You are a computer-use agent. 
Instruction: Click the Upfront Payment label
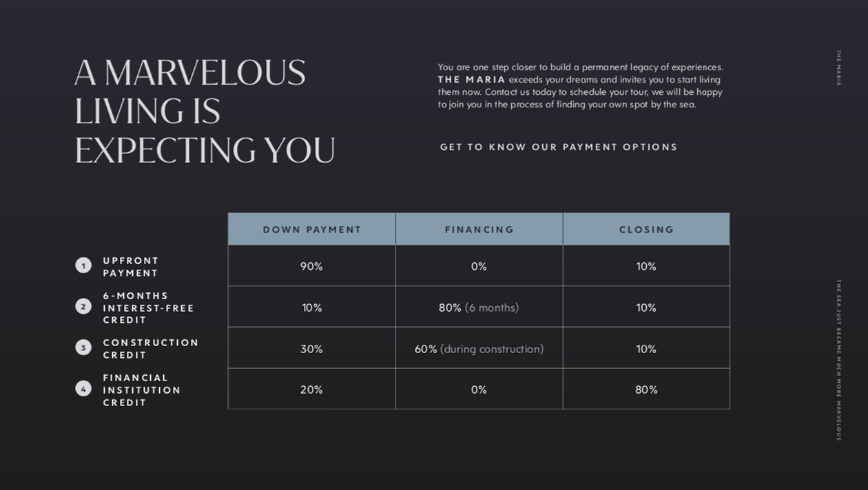pyautogui.click(x=131, y=267)
